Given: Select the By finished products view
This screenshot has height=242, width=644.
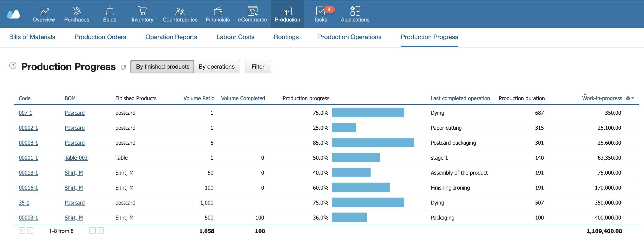Looking at the screenshot, I should [x=162, y=66].
